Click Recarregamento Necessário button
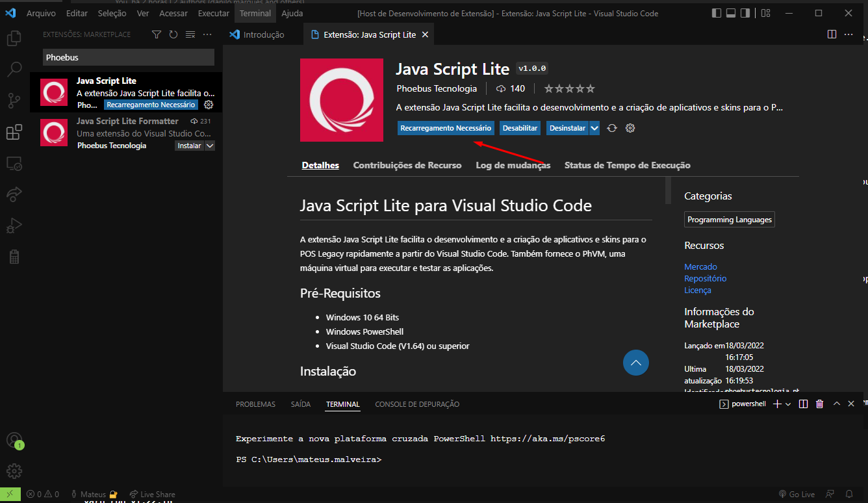This screenshot has height=503, width=868. tap(446, 128)
